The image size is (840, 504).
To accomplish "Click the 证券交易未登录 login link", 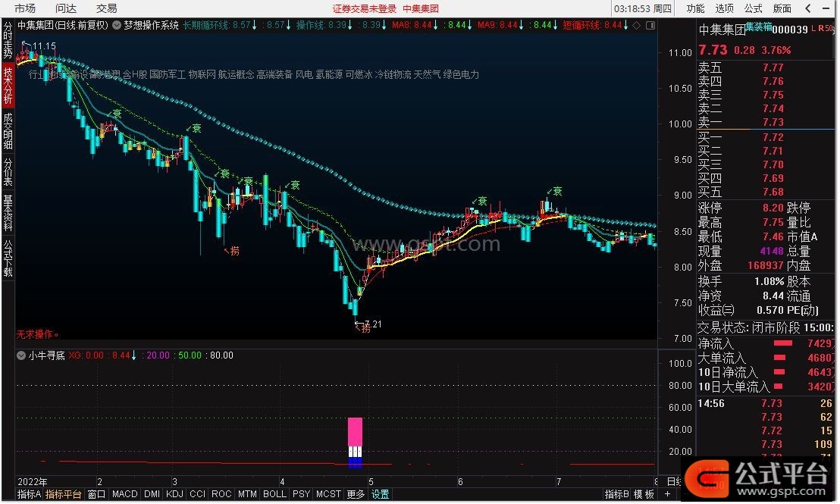I will point(365,8).
